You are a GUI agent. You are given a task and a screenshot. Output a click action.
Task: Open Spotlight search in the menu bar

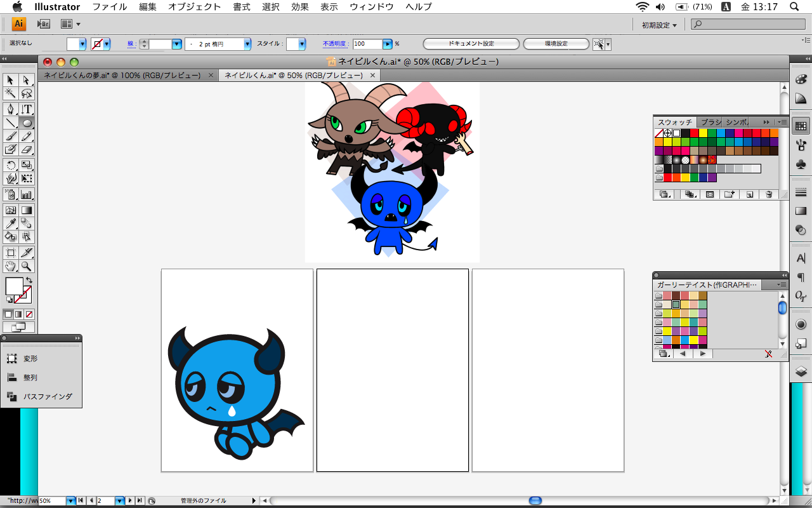point(794,7)
